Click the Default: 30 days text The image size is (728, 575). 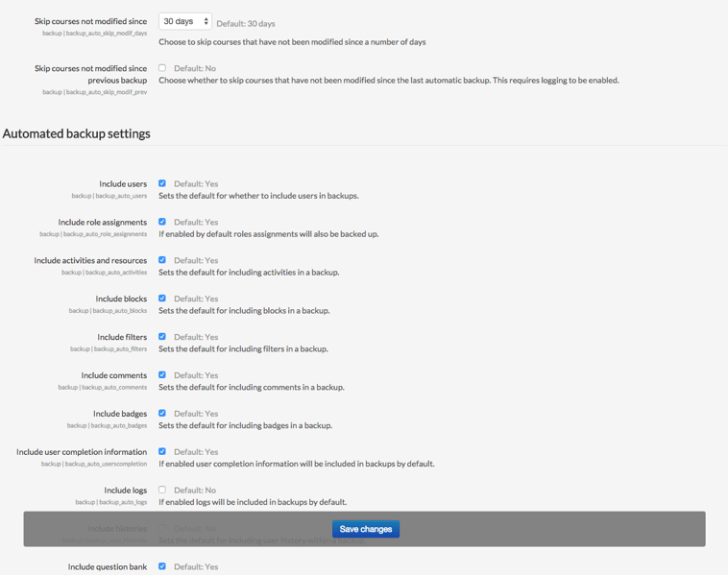[x=246, y=24]
